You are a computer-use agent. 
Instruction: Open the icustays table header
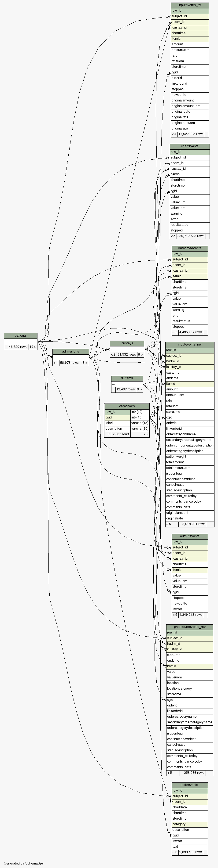pos(127,343)
